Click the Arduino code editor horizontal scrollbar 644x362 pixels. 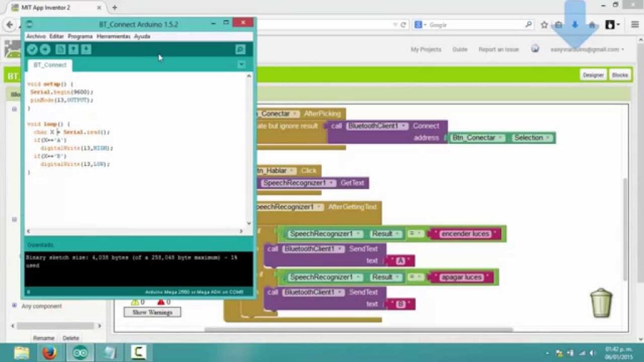[135, 231]
